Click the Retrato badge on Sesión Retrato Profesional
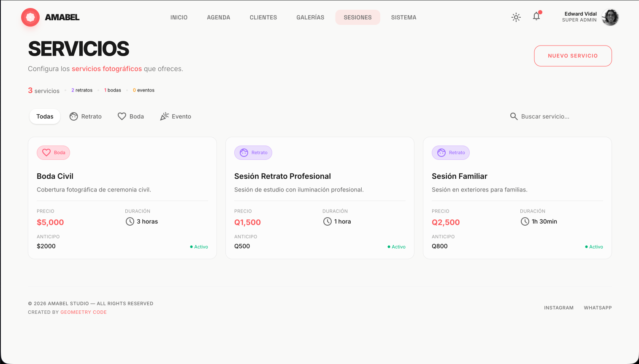The height and width of the screenshot is (364, 639). pos(253,152)
